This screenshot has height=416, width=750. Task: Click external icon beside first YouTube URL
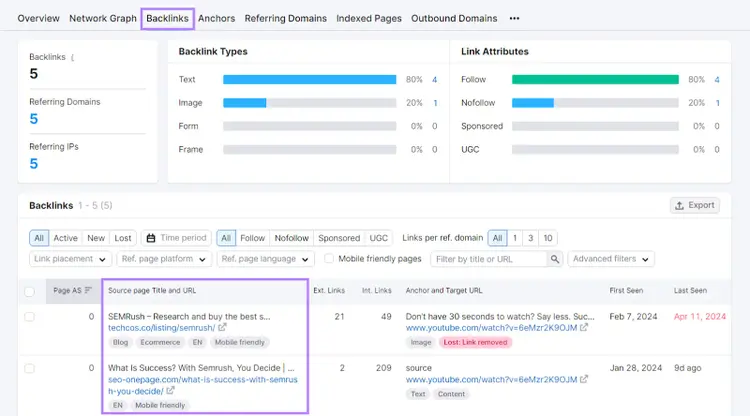click(584, 328)
